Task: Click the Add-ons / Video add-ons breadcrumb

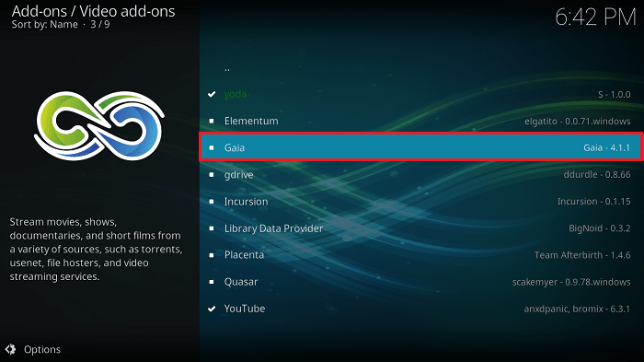Action: 93,11
